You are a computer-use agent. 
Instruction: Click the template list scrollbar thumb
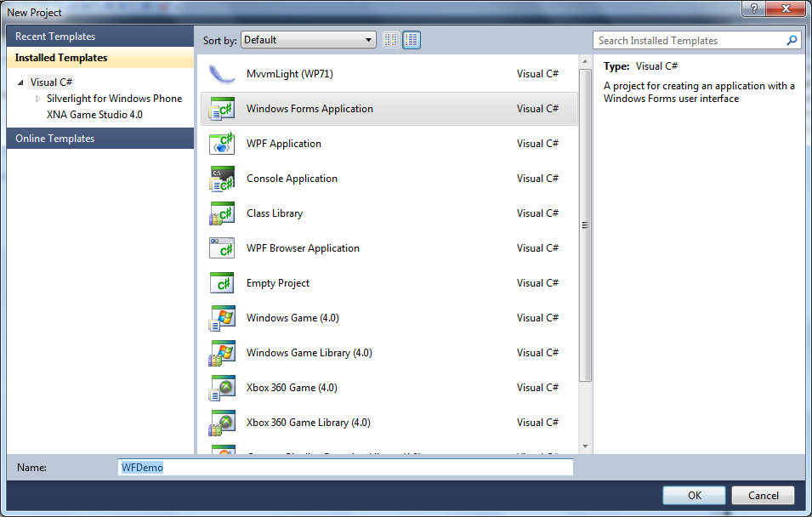pyautogui.click(x=585, y=225)
